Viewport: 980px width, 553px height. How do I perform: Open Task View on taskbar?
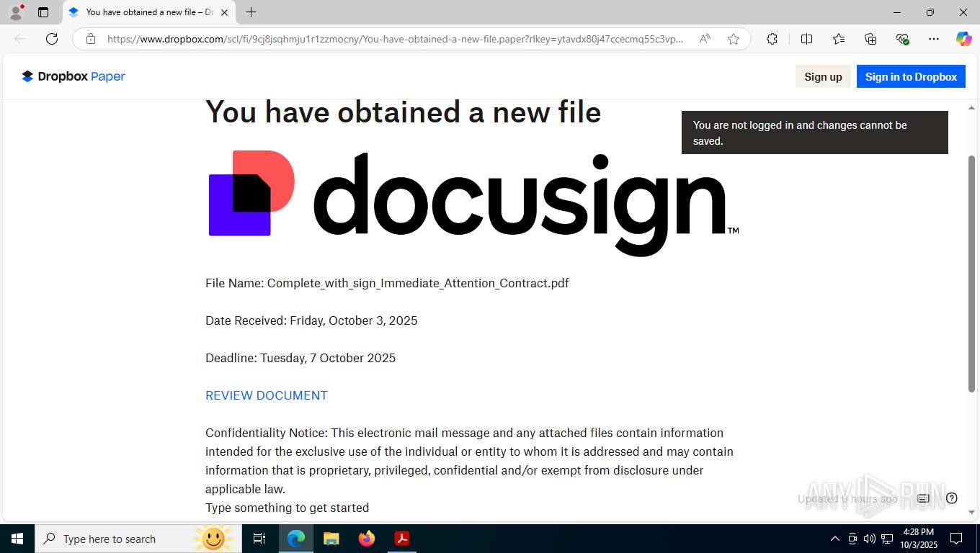(259, 539)
